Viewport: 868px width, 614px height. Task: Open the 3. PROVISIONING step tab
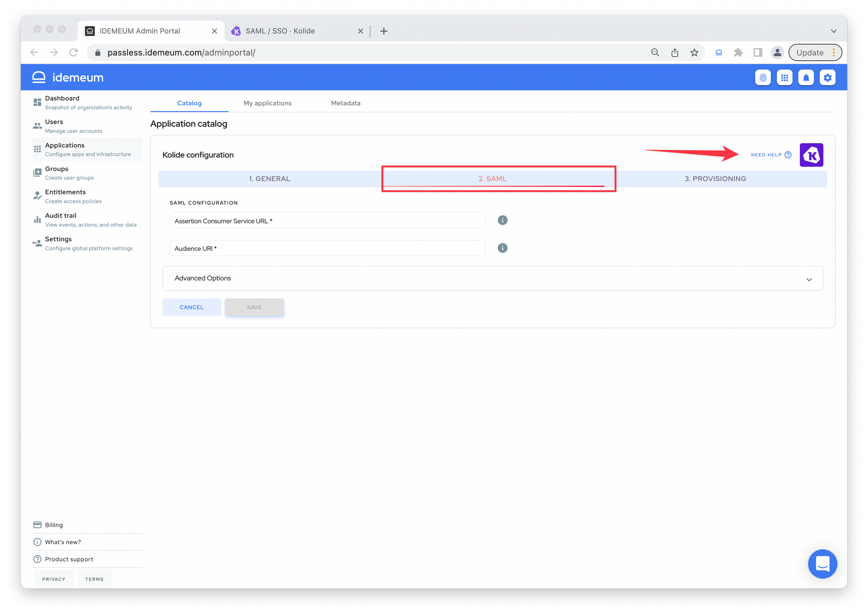point(715,179)
